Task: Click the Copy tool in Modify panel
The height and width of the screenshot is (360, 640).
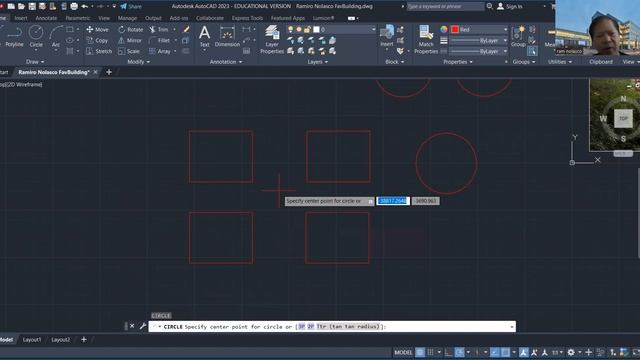Action: (97, 40)
